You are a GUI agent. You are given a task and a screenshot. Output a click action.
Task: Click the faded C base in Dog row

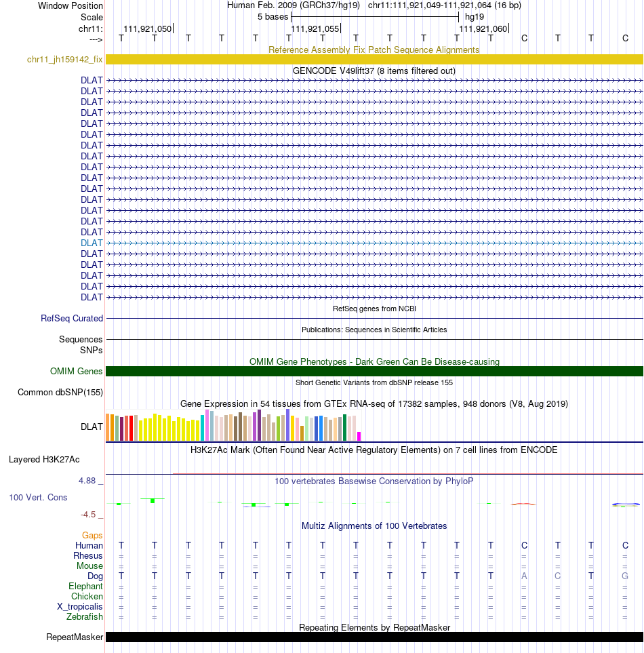click(558, 576)
